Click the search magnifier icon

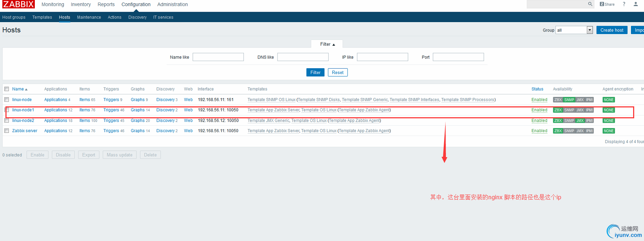coord(590,4)
